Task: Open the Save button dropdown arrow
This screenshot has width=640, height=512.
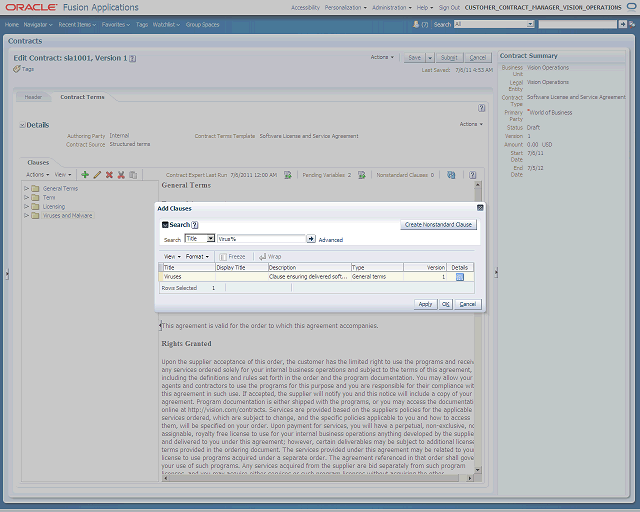Action: click(430, 58)
